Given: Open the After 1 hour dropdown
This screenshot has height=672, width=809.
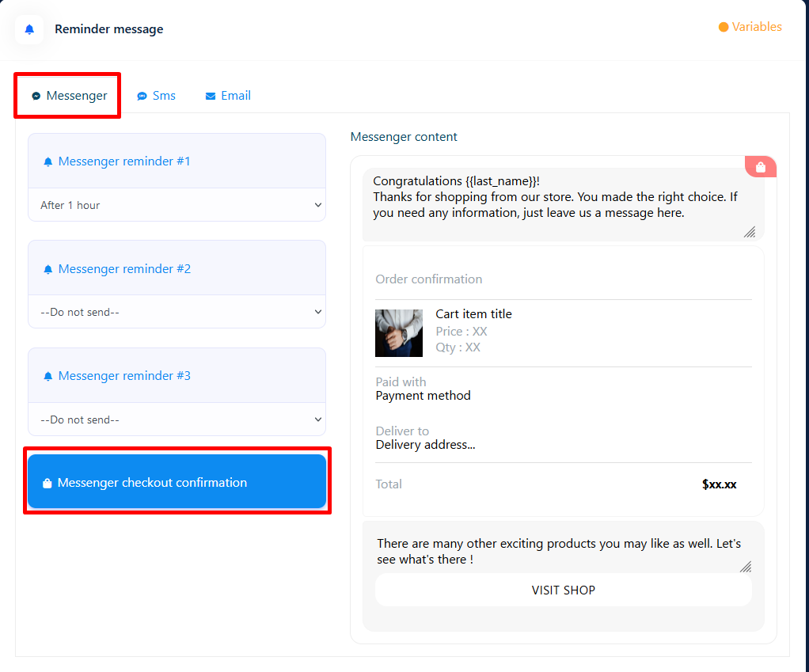Looking at the screenshot, I should 177,205.
